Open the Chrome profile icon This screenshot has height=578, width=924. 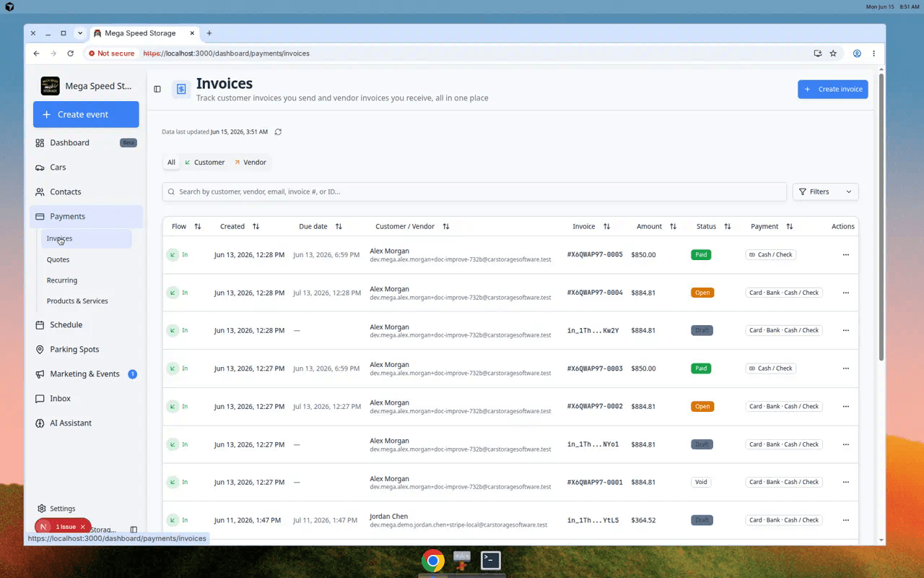[857, 53]
